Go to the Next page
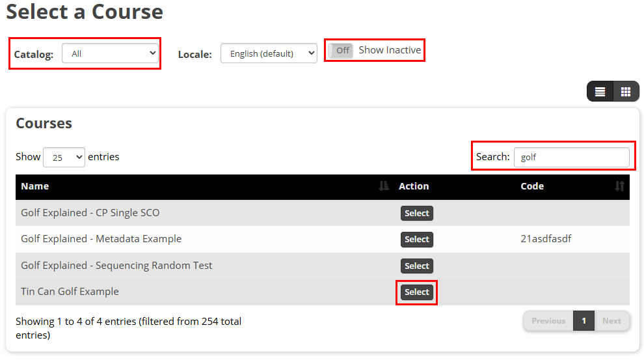Screen dimensions: 644x362 click(x=611, y=321)
